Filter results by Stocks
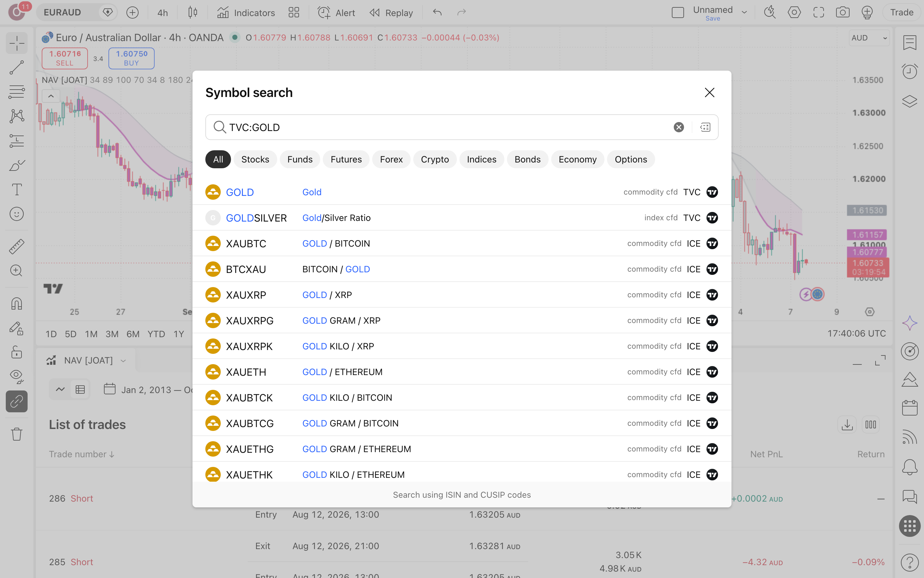This screenshot has width=924, height=578. point(255,159)
